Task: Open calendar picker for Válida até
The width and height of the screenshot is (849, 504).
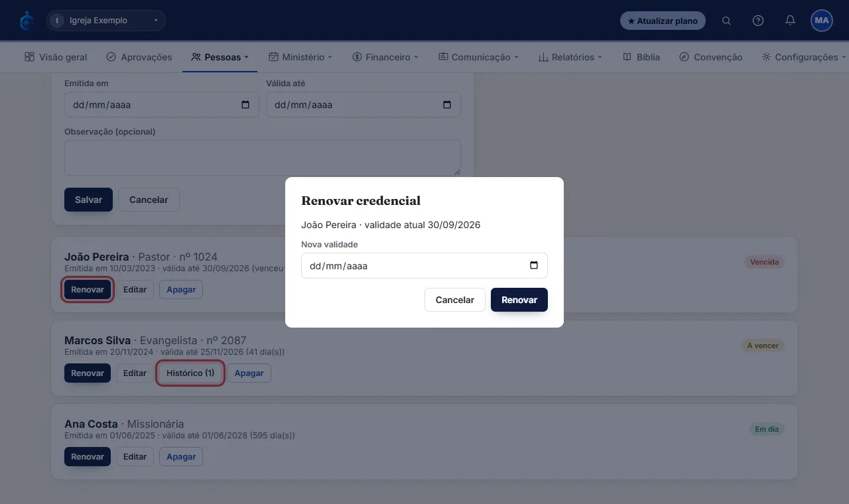Action: (447, 105)
